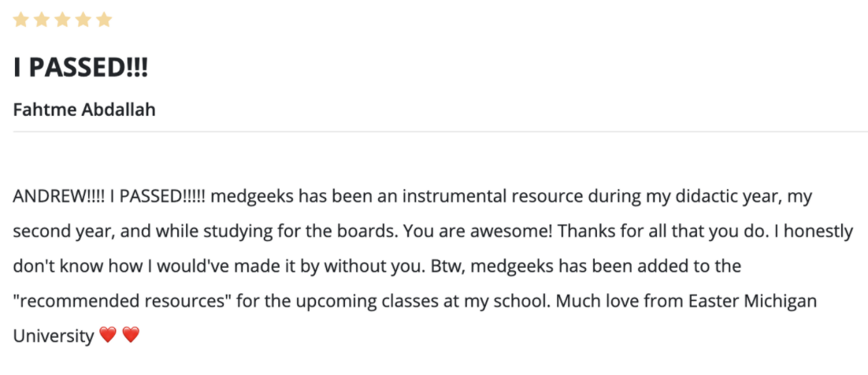The width and height of the screenshot is (868, 375).
Task: Click 'You are awesome!' sentence
Action: pos(478,232)
